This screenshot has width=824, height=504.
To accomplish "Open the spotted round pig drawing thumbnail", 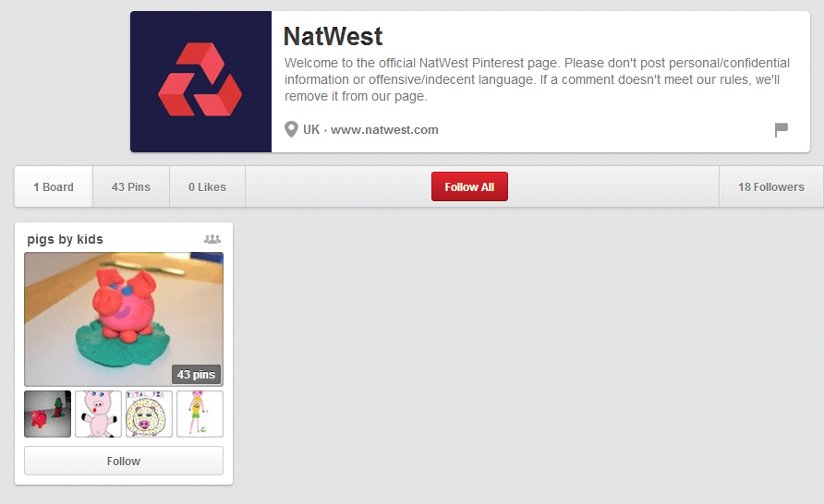I will click(x=150, y=414).
